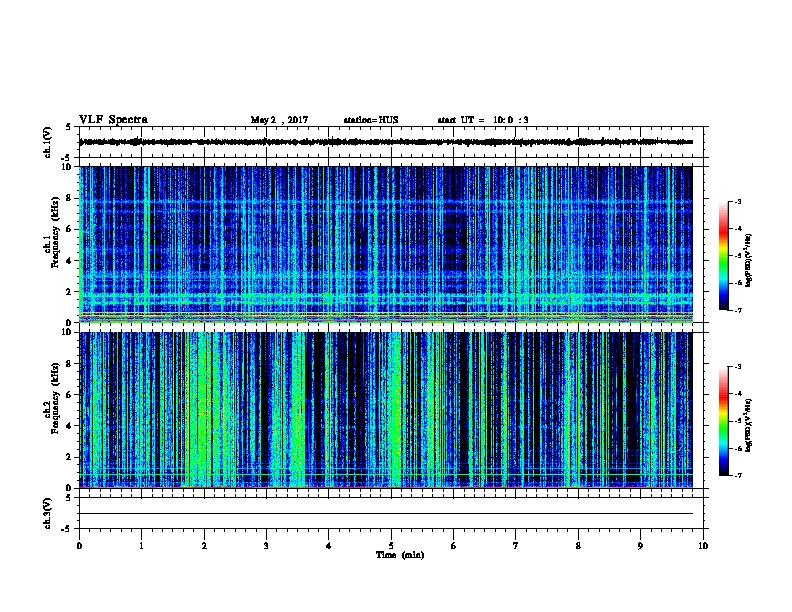Click the "-3" tick on upper colorbar

click(x=737, y=201)
